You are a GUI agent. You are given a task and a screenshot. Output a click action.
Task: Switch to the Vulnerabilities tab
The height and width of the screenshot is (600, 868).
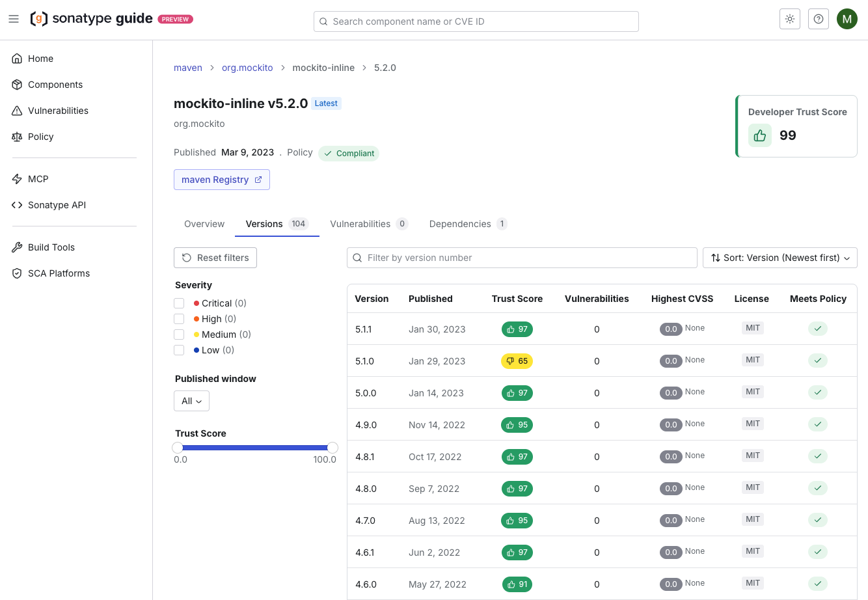tap(362, 224)
